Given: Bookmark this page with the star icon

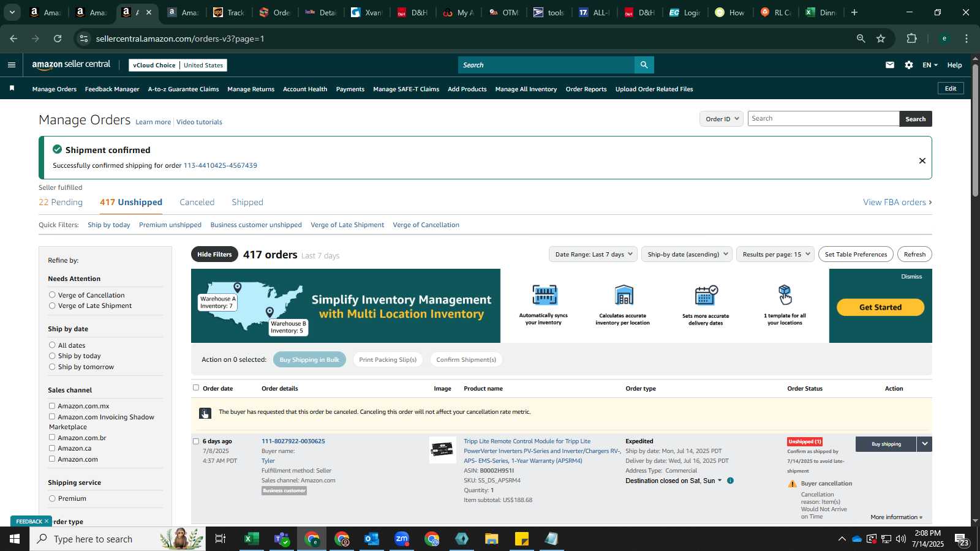Looking at the screenshot, I should pos(881,39).
